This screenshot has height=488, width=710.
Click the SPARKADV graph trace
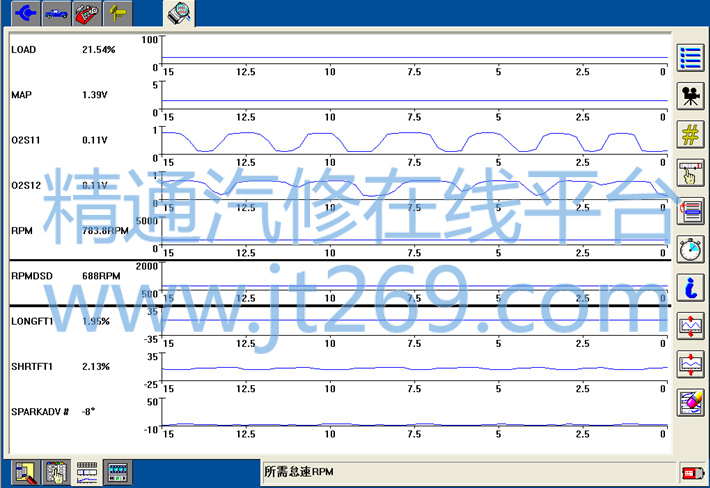point(415,425)
